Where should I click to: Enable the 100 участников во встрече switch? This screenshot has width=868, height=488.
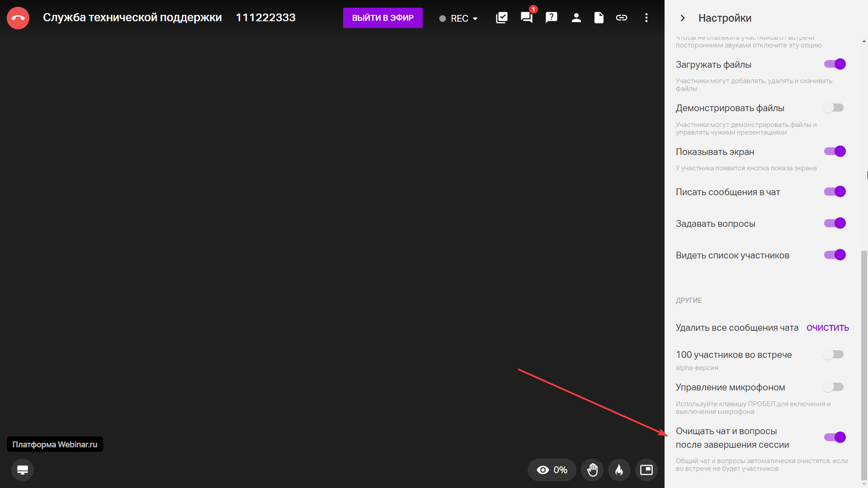(x=834, y=355)
